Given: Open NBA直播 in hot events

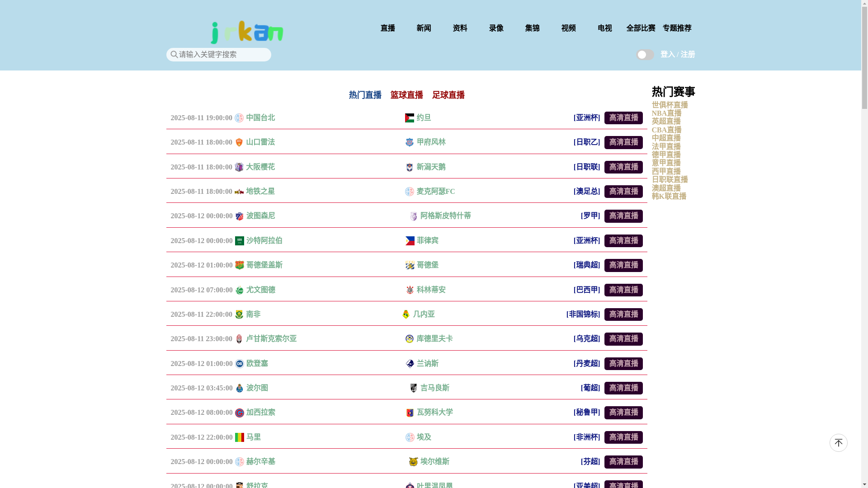Looking at the screenshot, I should click(666, 113).
